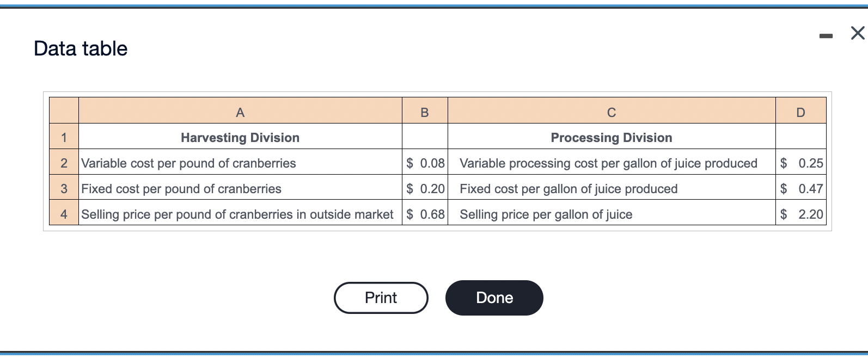Select column header B
Image resolution: width=868 pixels, height=358 pixels.
[x=424, y=112]
